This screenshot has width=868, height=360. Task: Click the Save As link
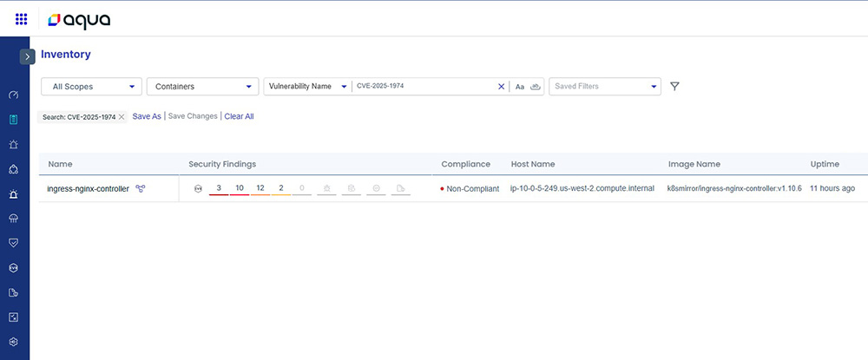tap(147, 116)
